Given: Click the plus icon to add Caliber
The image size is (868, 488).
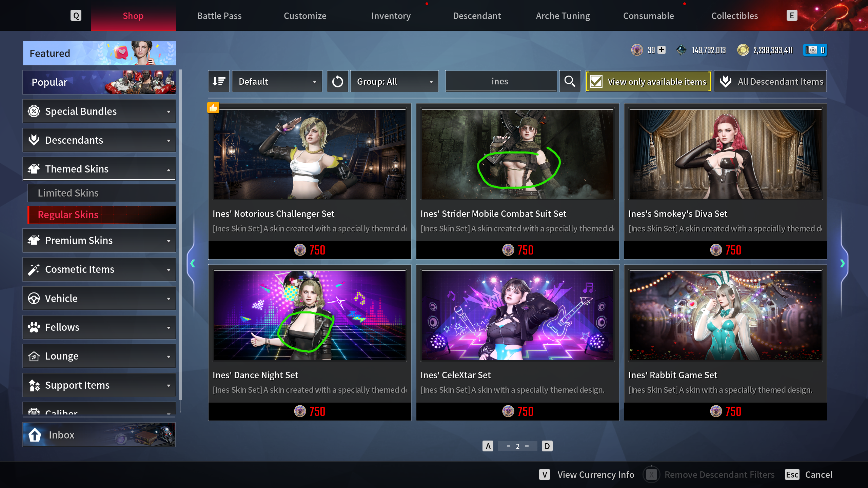Looking at the screenshot, I should 661,50.
